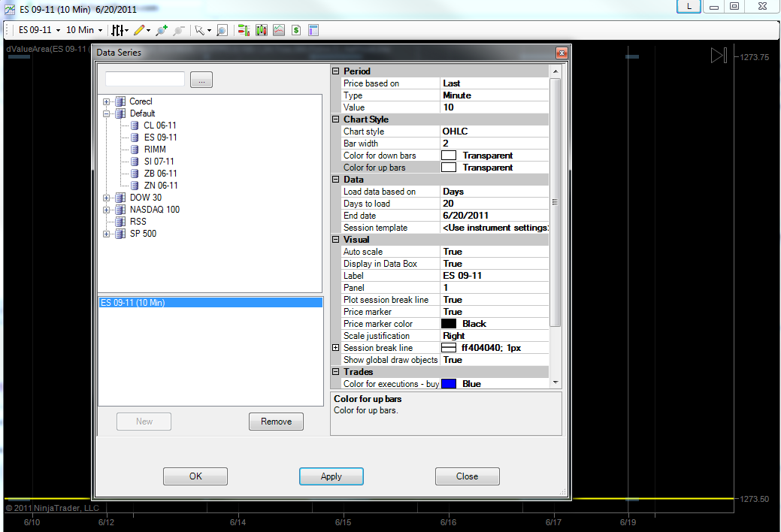The height and width of the screenshot is (532, 781).
Task: Toggle Show global draw objects value
Action: [x=494, y=360]
